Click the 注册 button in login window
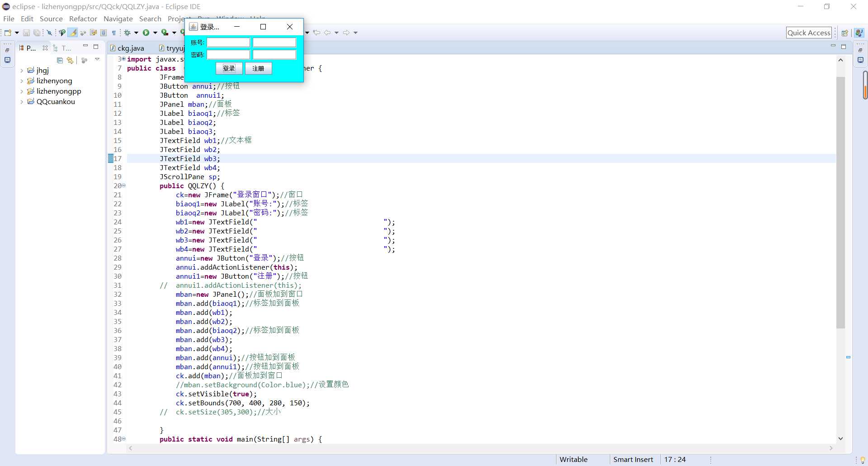The width and height of the screenshot is (868, 466). tap(258, 68)
